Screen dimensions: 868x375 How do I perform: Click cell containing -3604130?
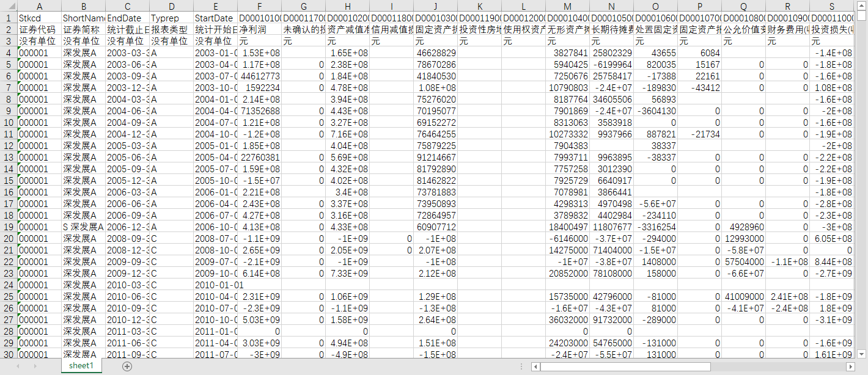[655, 111]
